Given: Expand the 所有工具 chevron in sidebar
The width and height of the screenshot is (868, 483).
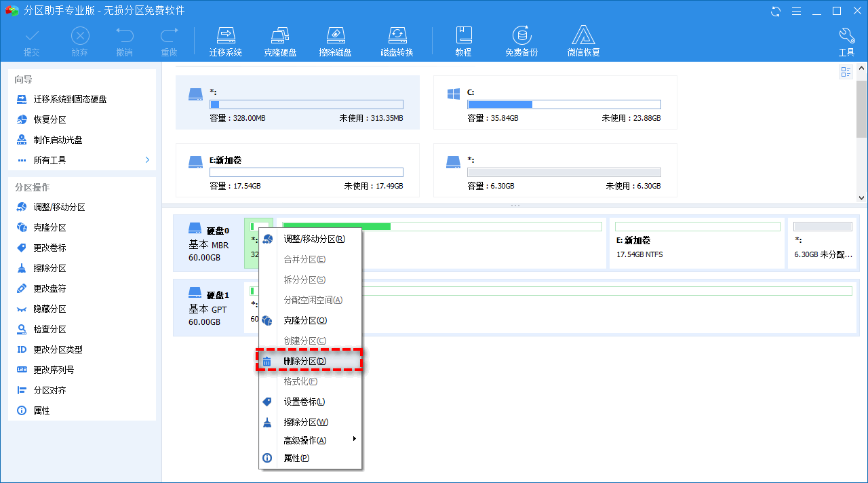Looking at the screenshot, I should [x=147, y=160].
